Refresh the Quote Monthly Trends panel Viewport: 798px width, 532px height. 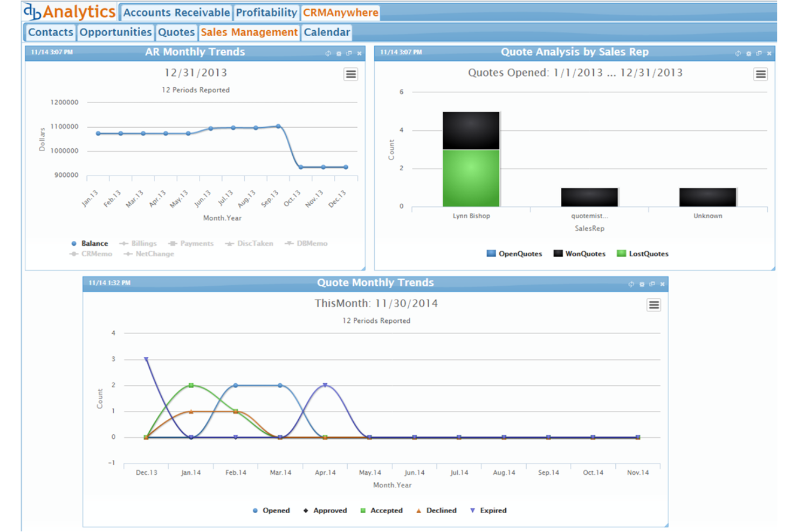[x=631, y=284]
